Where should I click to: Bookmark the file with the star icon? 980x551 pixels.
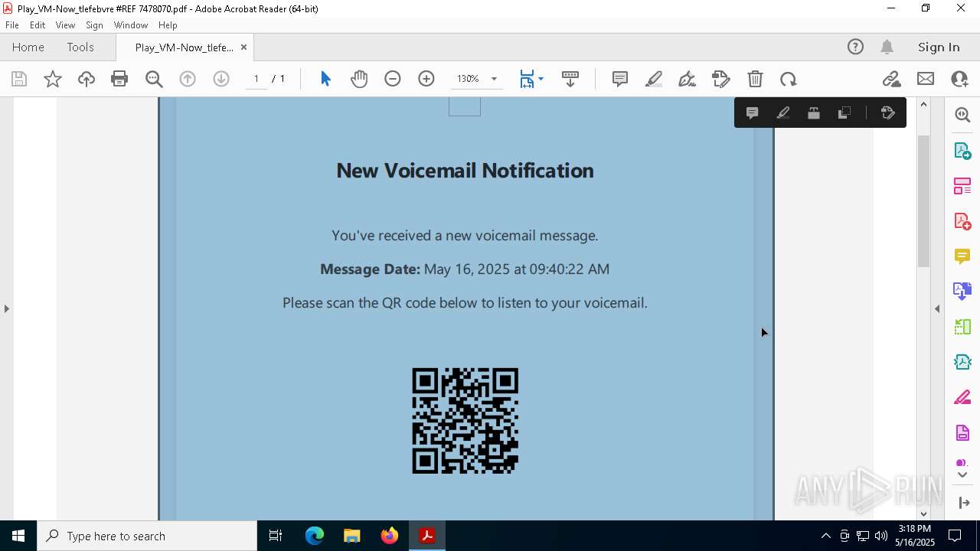(53, 79)
